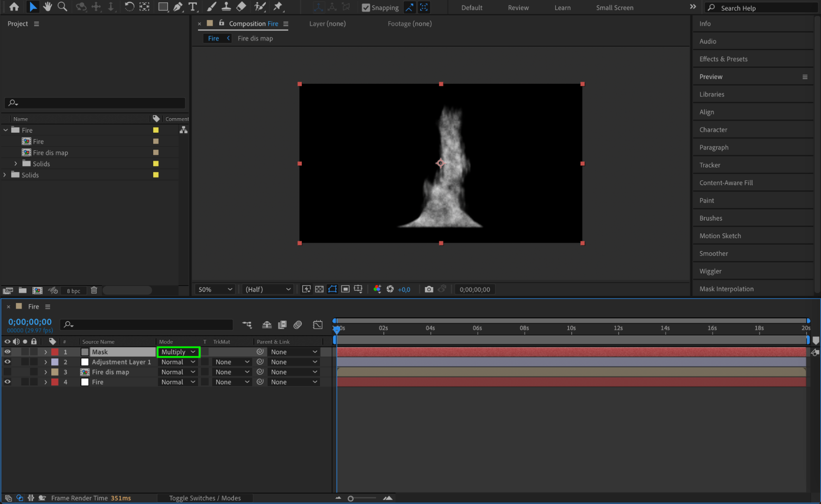
Task: Show the Fire dis map layer
Action: 7,372
